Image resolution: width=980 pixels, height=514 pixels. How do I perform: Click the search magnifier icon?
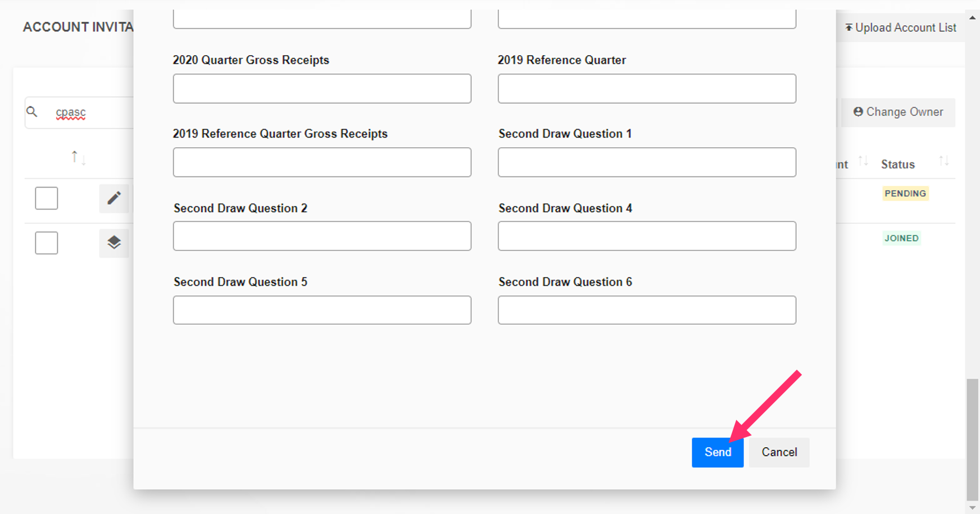click(32, 112)
